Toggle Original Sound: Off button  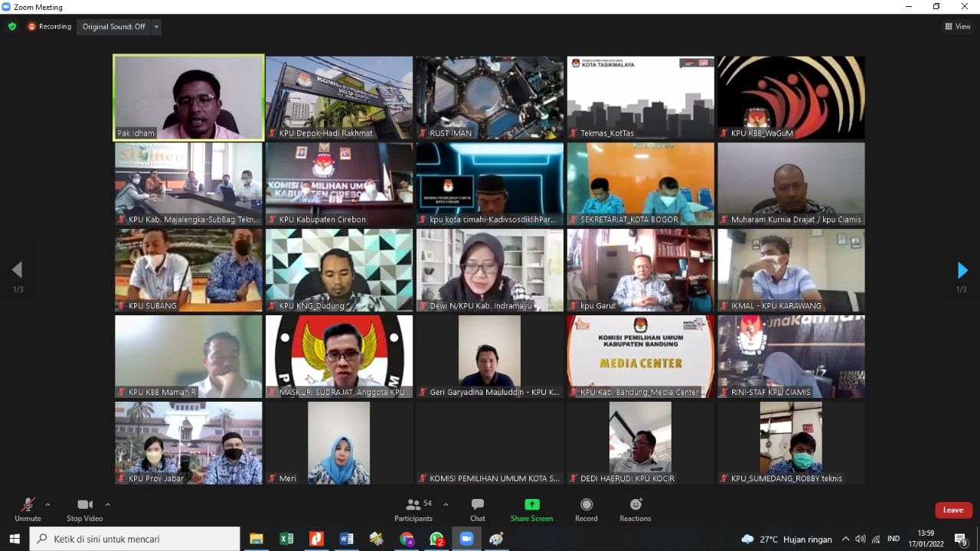click(113, 27)
